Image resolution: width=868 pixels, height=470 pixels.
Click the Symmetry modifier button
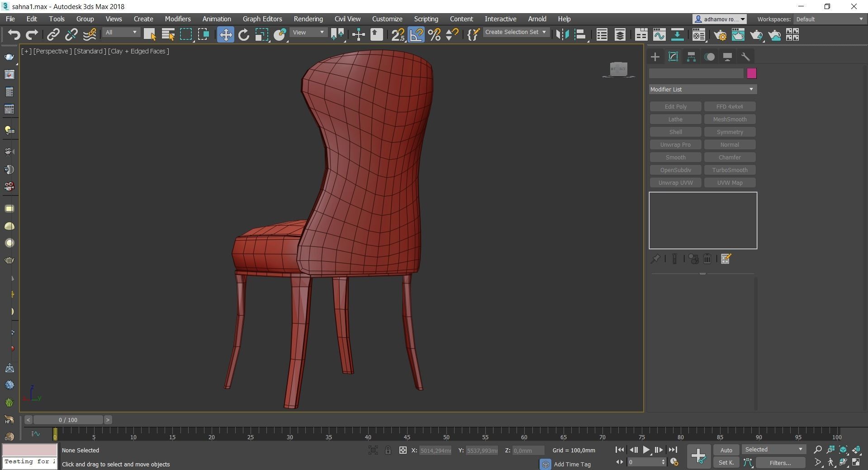pyautogui.click(x=730, y=132)
